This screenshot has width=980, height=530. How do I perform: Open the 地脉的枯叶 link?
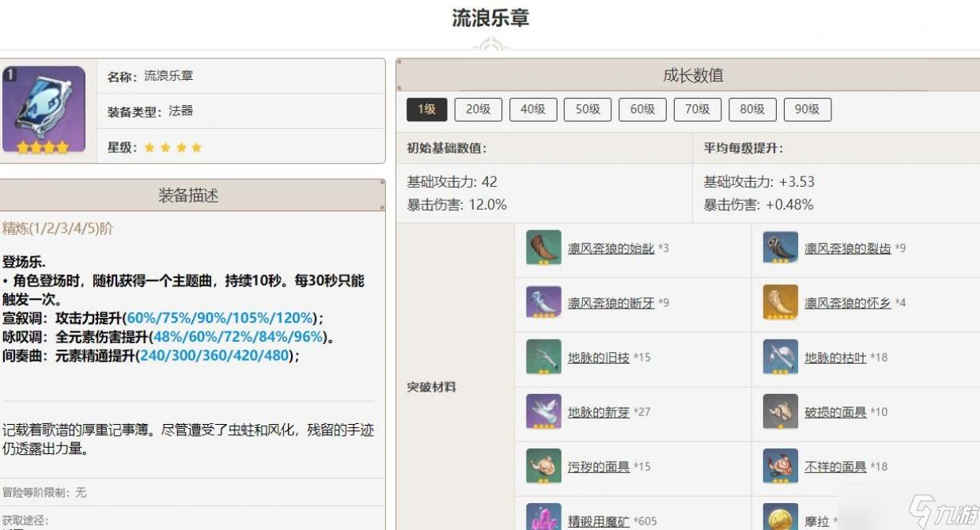click(836, 358)
